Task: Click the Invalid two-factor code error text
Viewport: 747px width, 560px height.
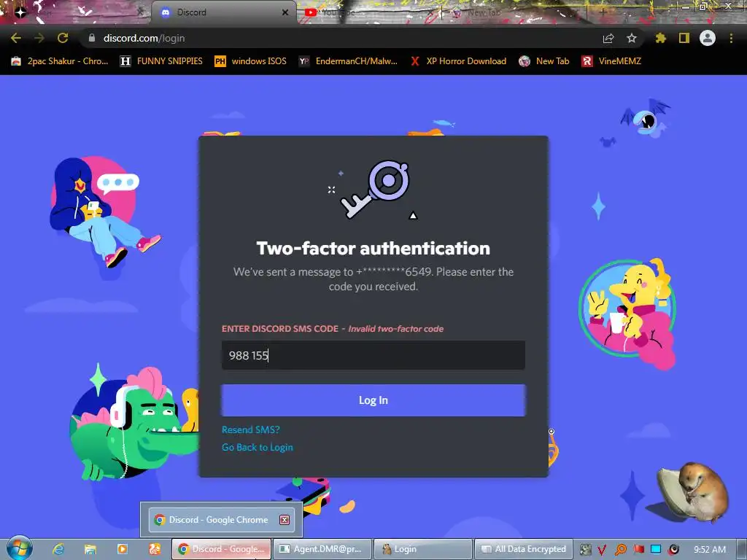Action: pyautogui.click(x=395, y=329)
